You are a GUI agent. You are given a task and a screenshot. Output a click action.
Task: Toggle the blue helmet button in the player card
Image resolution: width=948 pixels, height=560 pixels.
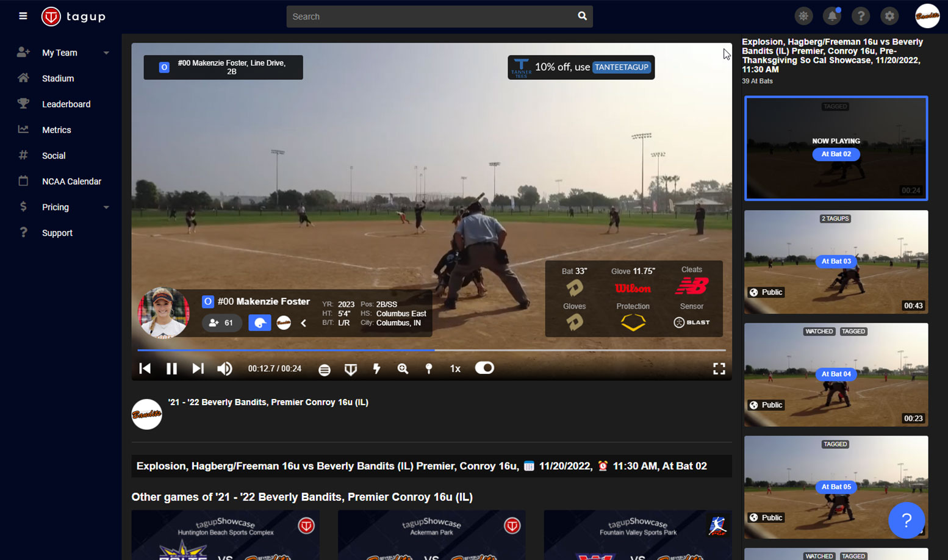click(260, 323)
